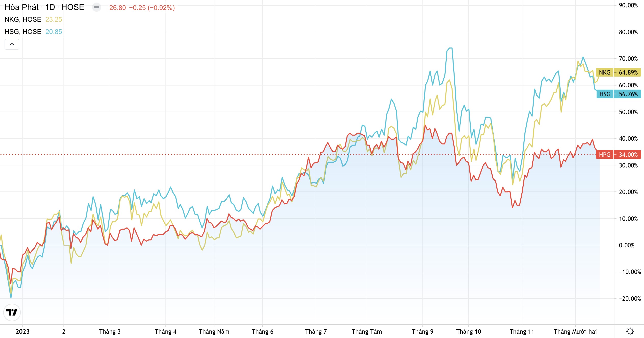Click the HPG 34.00% price label

coord(618,155)
